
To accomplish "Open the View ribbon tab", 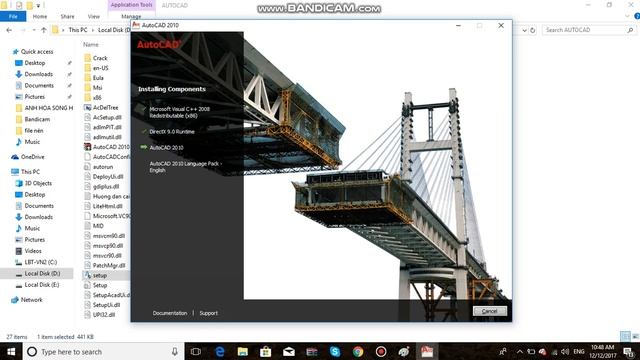I will click(93, 16).
